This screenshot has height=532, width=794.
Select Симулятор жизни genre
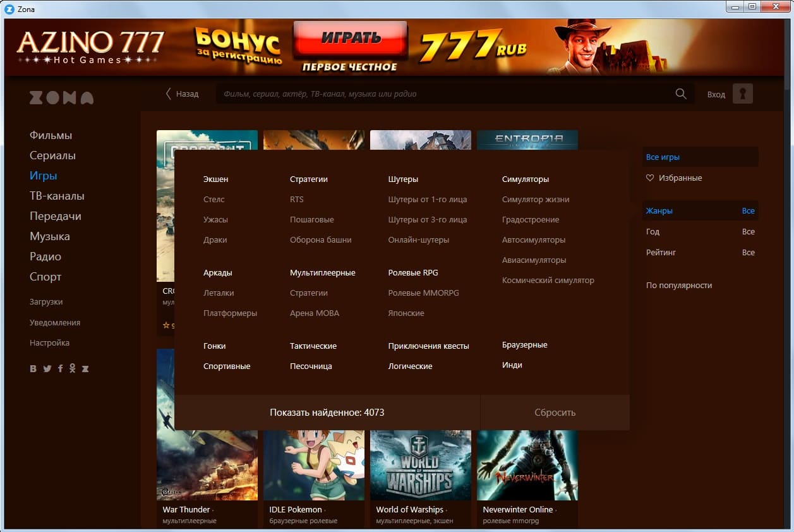536,200
